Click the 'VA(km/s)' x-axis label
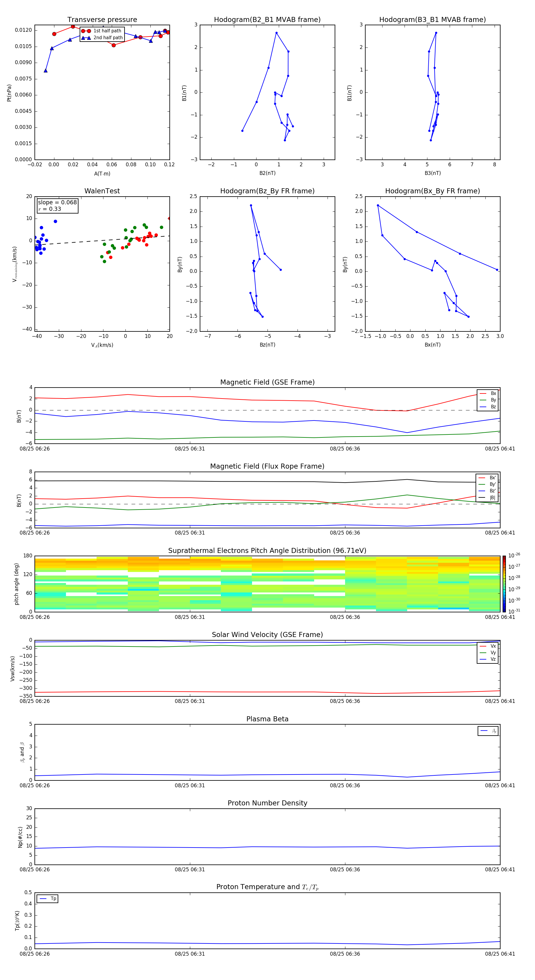The height and width of the screenshot is (980, 535). click(x=102, y=345)
